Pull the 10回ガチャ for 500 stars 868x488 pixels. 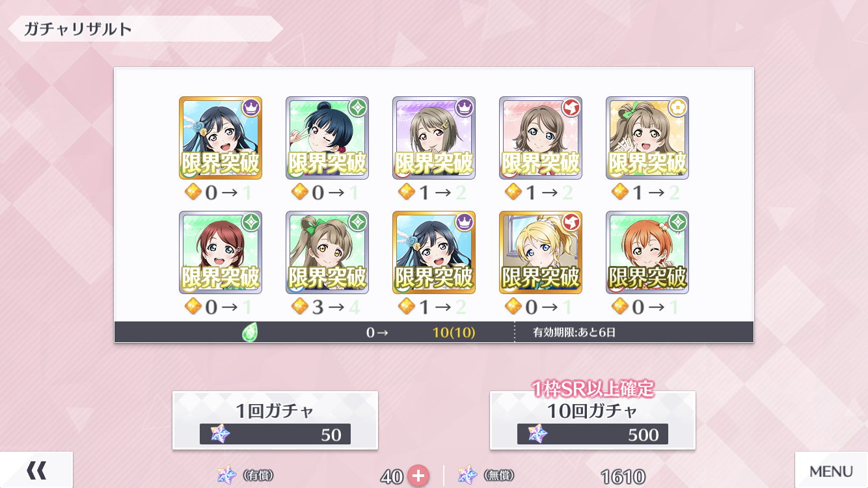[x=593, y=420]
